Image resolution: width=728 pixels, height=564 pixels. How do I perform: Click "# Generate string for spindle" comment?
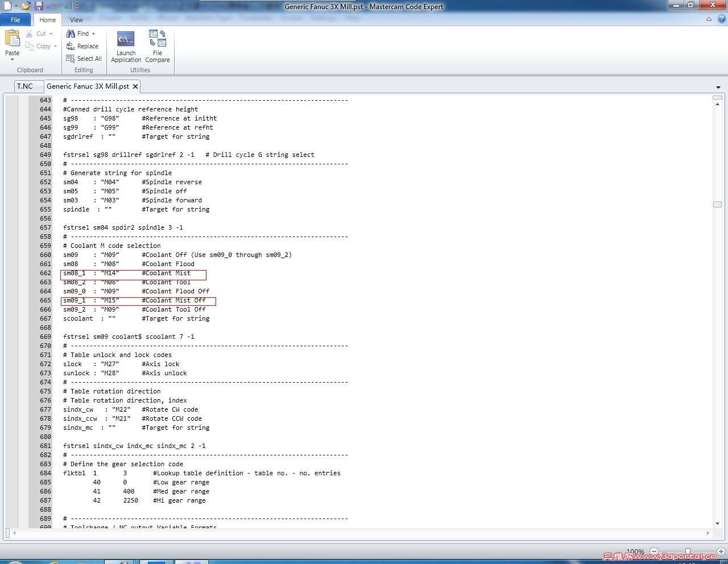[117, 173]
